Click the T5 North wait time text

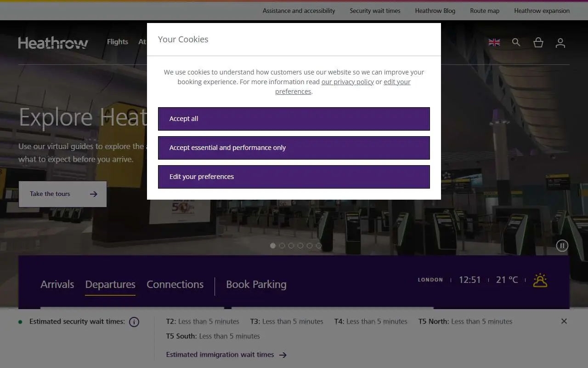(465, 322)
